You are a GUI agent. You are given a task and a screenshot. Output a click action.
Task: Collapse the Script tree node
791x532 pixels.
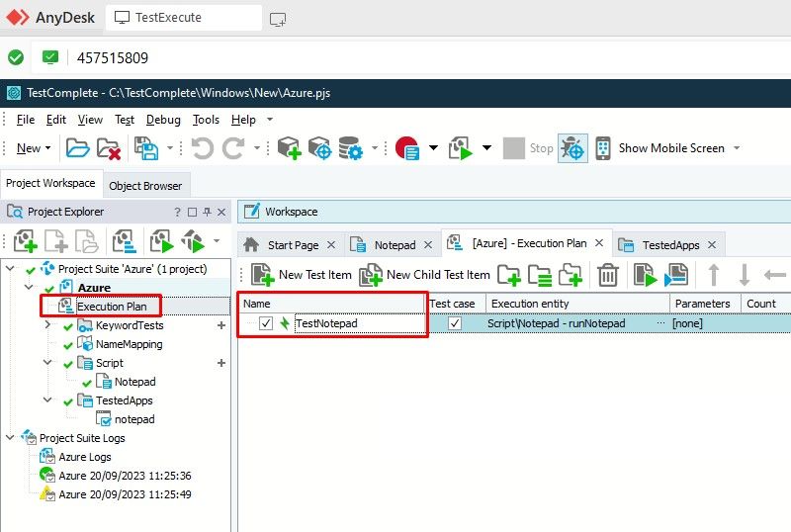(47, 363)
